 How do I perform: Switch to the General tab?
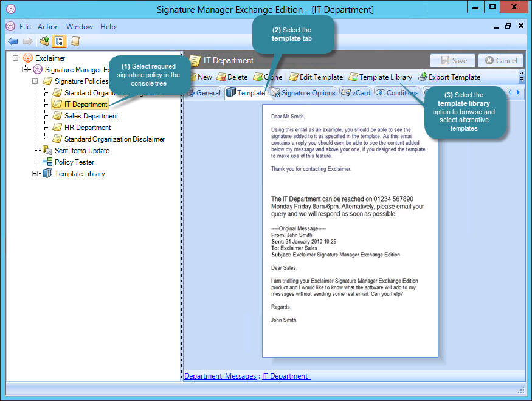pyautogui.click(x=204, y=92)
